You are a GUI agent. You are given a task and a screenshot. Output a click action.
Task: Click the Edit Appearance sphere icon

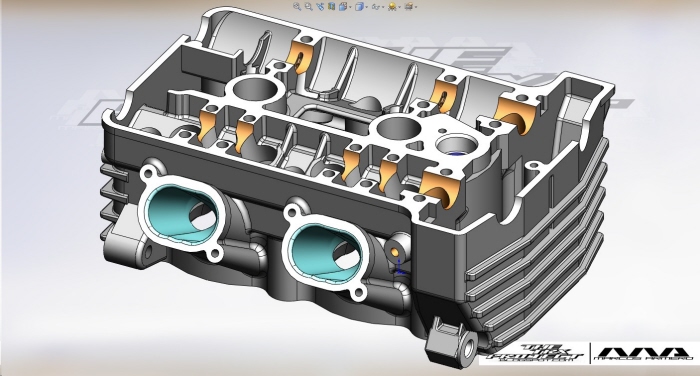tap(392, 6)
